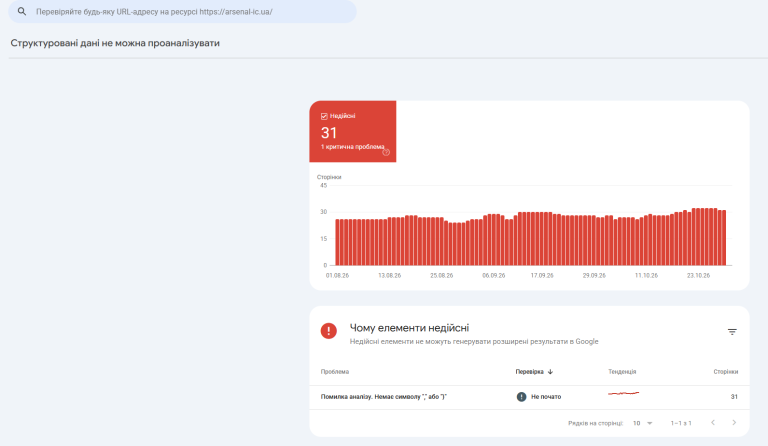Screen dimensions: 768x446
Task: Click the red trend sparkline
Action: tap(624, 393)
